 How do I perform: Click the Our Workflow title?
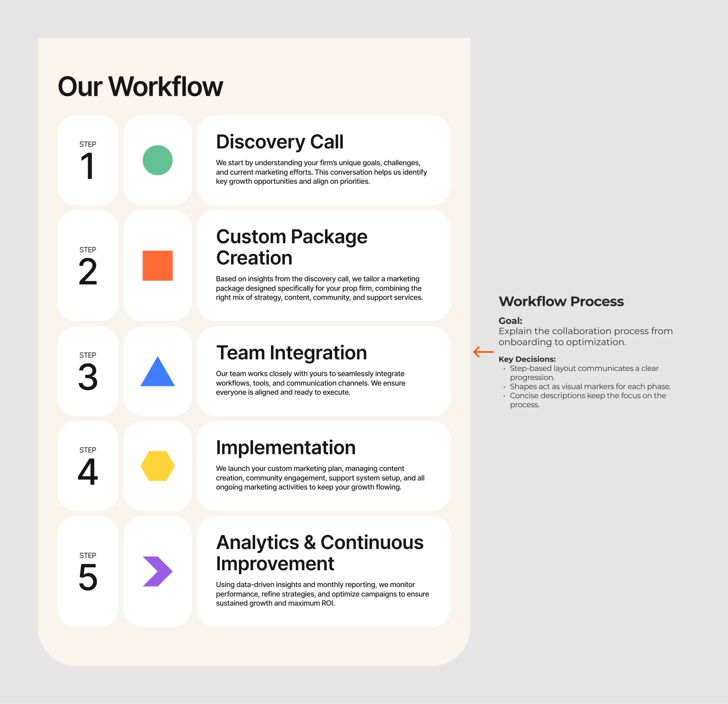tap(140, 87)
